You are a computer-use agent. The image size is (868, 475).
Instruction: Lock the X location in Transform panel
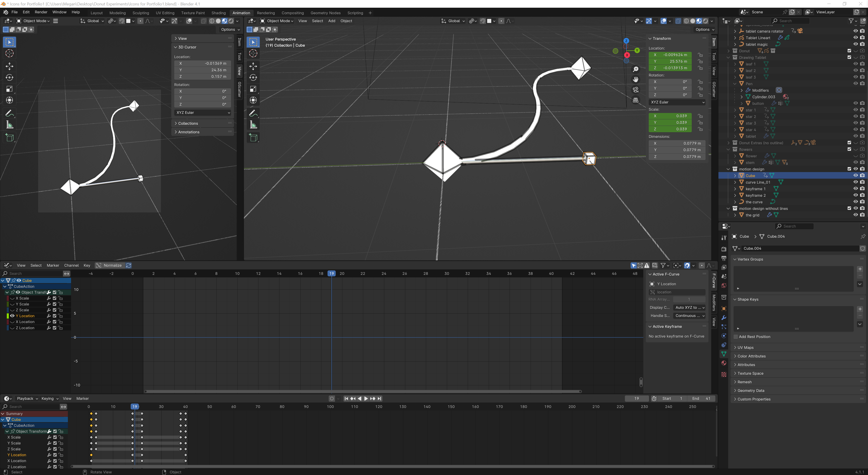701,55
